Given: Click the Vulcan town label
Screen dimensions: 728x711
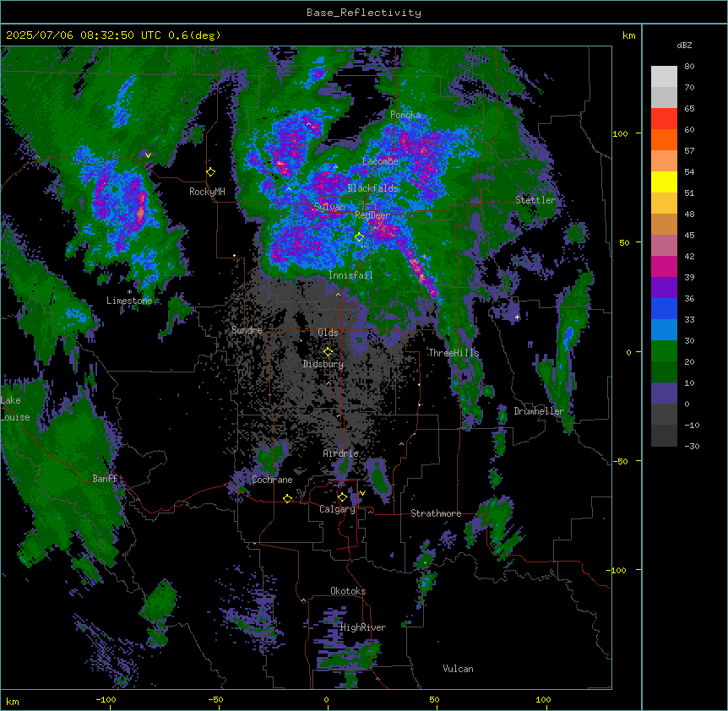Looking at the screenshot, I should click(459, 669).
